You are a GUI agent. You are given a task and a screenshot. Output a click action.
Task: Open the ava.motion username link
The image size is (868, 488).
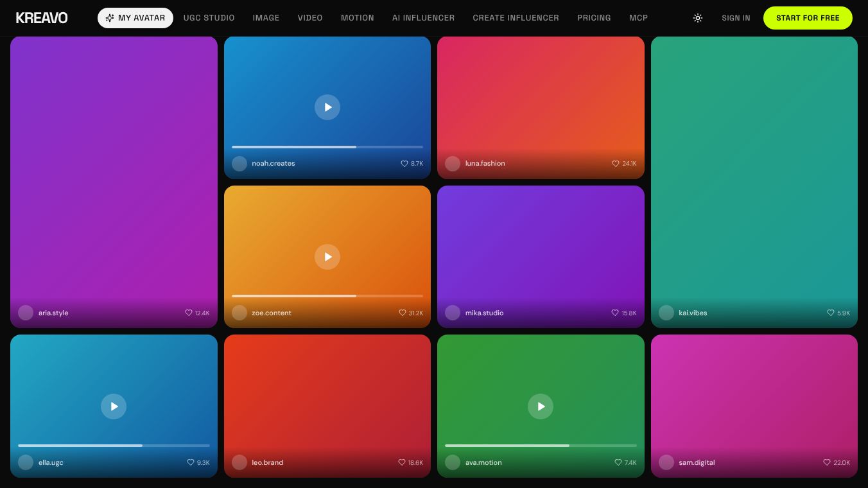(x=483, y=462)
